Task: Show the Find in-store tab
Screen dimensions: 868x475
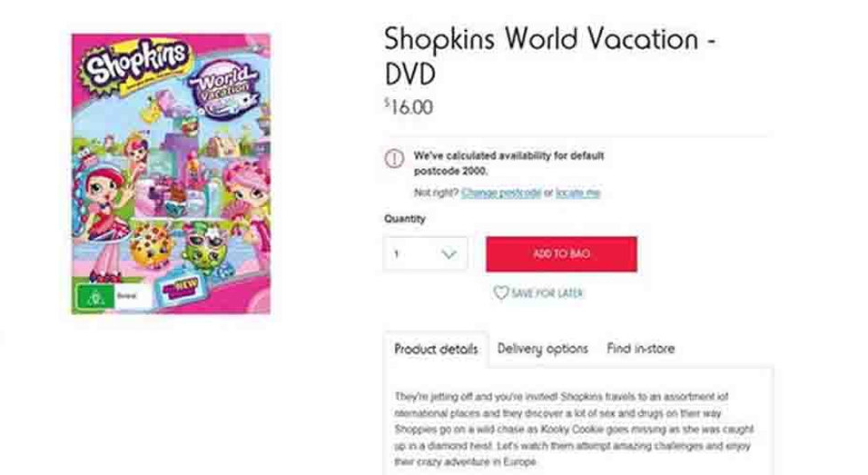Action: (x=641, y=349)
